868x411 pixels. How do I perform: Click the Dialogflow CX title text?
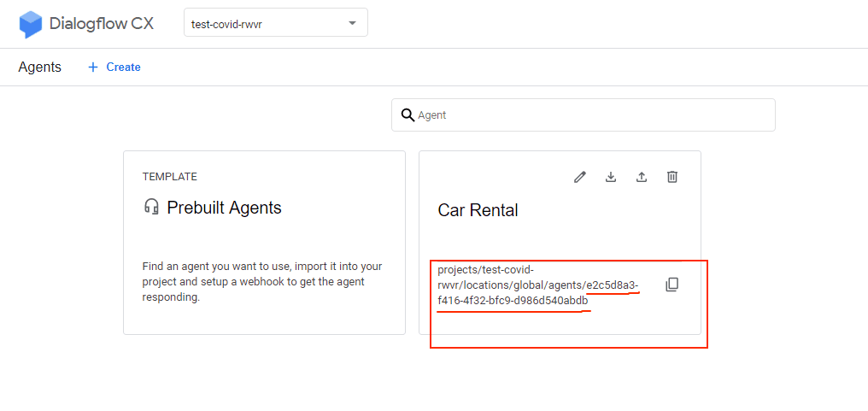(x=102, y=23)
